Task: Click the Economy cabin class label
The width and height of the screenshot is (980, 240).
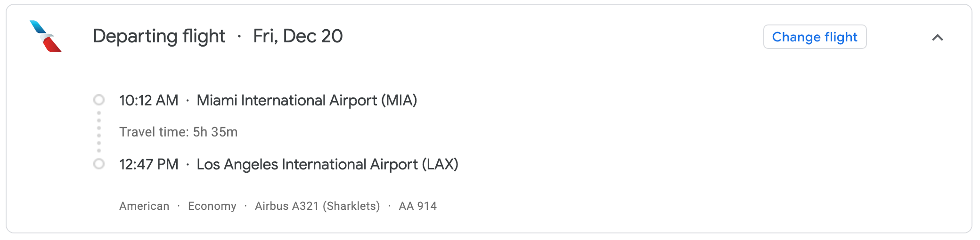Action: (x=212, y=206)
